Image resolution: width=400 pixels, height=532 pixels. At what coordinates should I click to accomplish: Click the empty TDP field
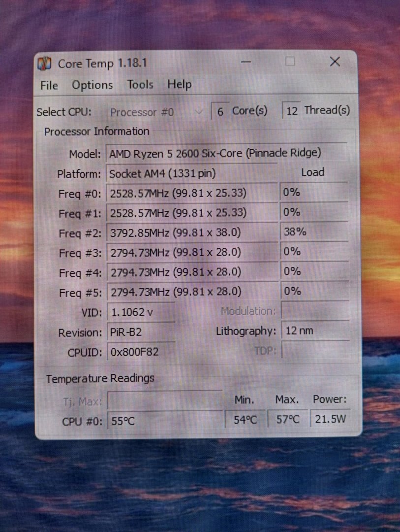click(315, 350)
